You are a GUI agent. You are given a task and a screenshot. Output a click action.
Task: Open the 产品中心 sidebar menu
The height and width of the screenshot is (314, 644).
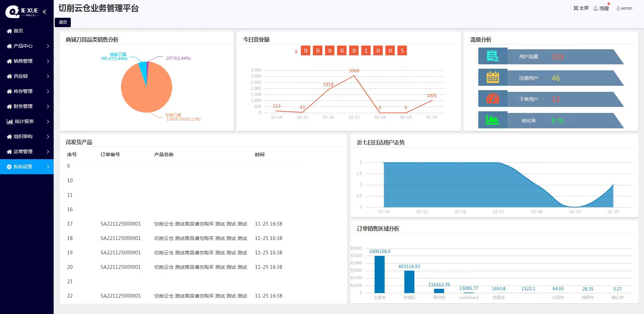coord(27,46)
